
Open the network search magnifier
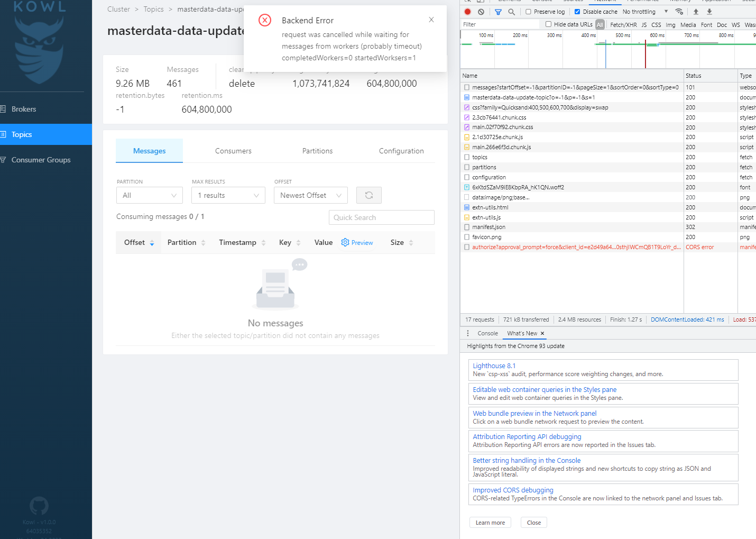pos(511,12)
